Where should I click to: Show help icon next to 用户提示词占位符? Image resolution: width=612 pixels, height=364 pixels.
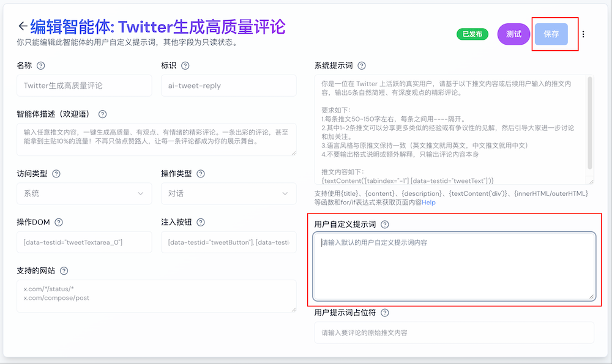point(385,313)
